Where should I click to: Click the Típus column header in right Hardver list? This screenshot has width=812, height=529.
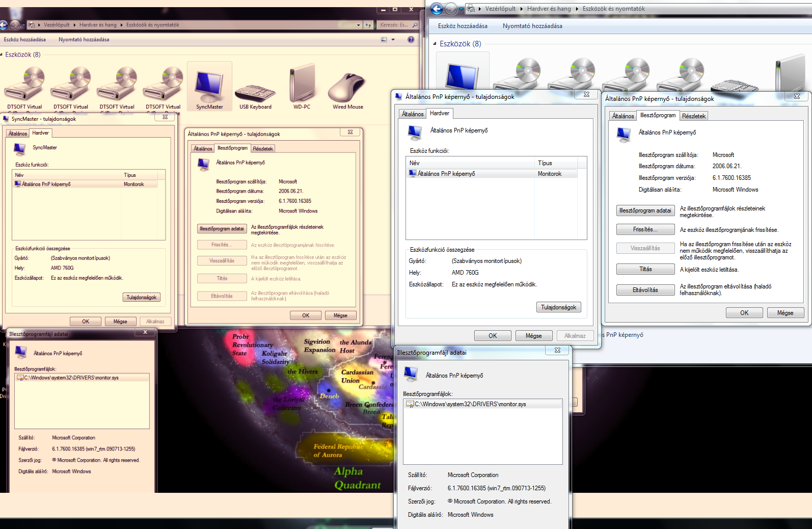click(556, 163)
